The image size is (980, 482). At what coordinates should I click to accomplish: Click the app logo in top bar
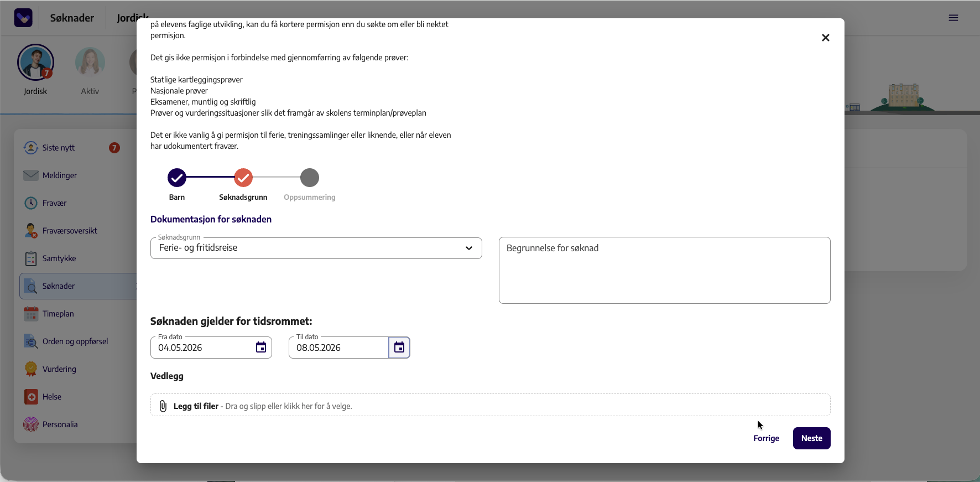click(x=23, y=18)
